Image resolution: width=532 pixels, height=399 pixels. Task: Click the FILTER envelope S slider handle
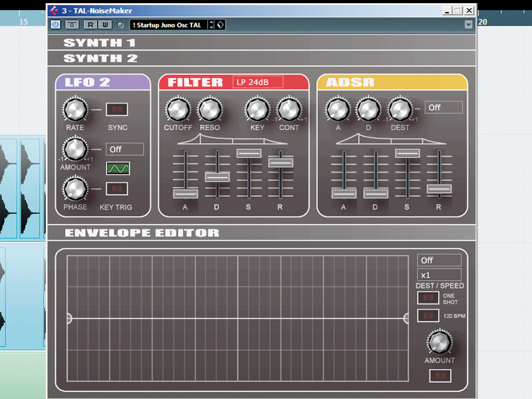[249, 153]
